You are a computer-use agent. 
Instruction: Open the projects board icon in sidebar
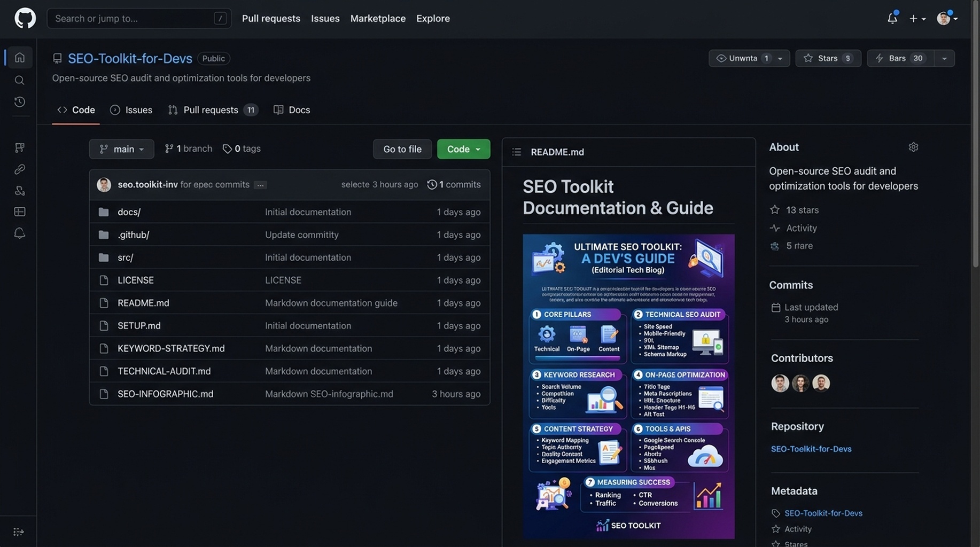(20, 147)
